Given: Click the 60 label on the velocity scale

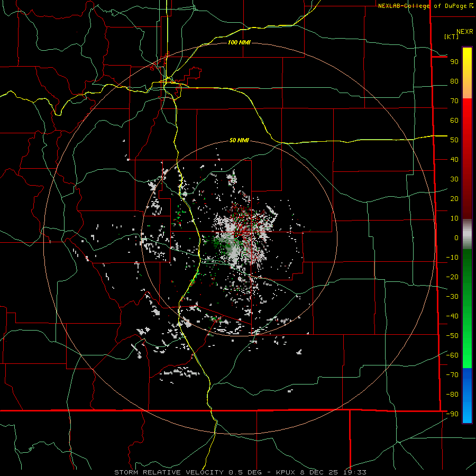Looking at the screenshot, I should [454, 121].
